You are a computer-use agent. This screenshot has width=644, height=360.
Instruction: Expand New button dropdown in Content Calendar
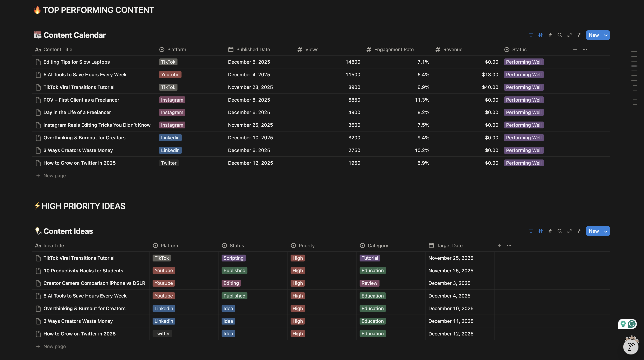tap(605, 35)
